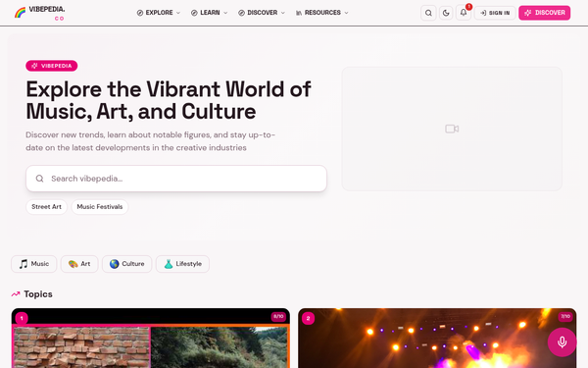Select the Music Festivals suggestion chip
The width and height of the screenshot is (588, 368).
pyautogui.click(x=100, y=207)
